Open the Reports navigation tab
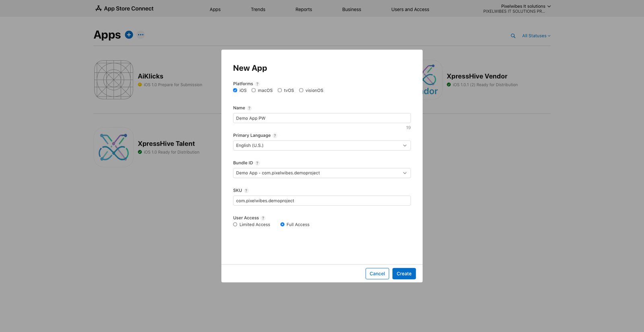Image resolution: width=644 pixels, height=332 pixels. point(303,9)
